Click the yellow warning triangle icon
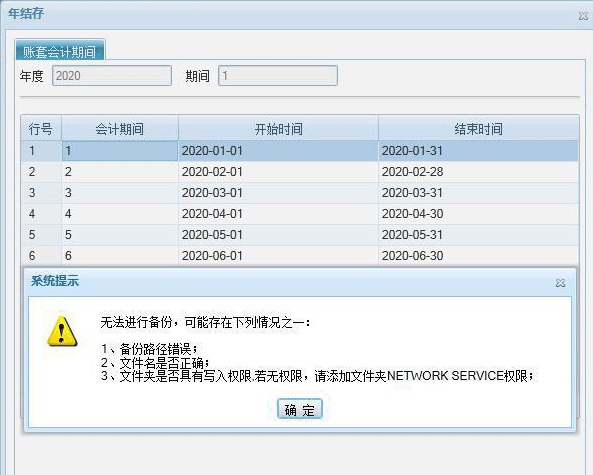 point(62,332)
